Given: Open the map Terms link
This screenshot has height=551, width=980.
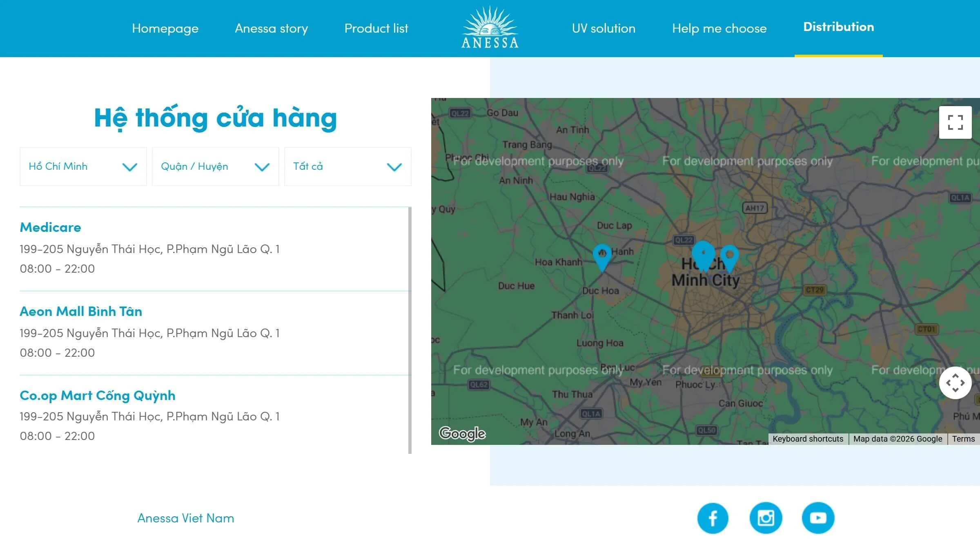Looking at the screenshot, I should tap(963, 439).
